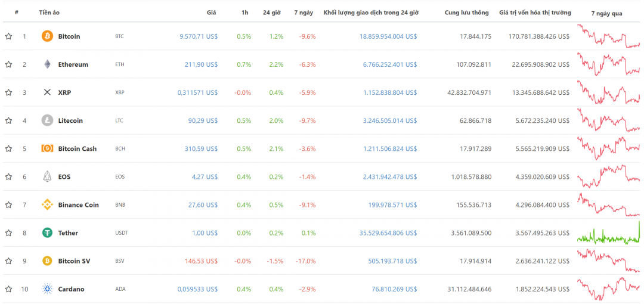The height and width of the screenshot is (304, 644).
Task: Click the Ethereum logo icon
Action: [48, 64]
